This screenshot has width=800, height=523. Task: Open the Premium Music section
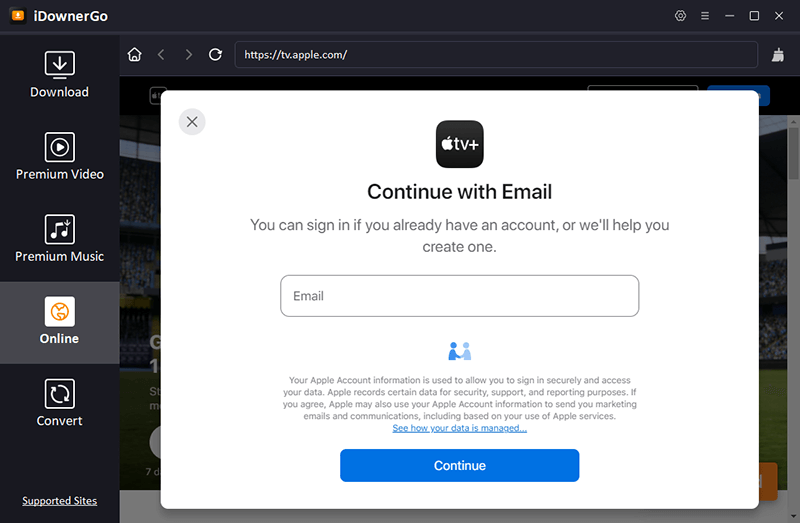[x=59, y=239]
